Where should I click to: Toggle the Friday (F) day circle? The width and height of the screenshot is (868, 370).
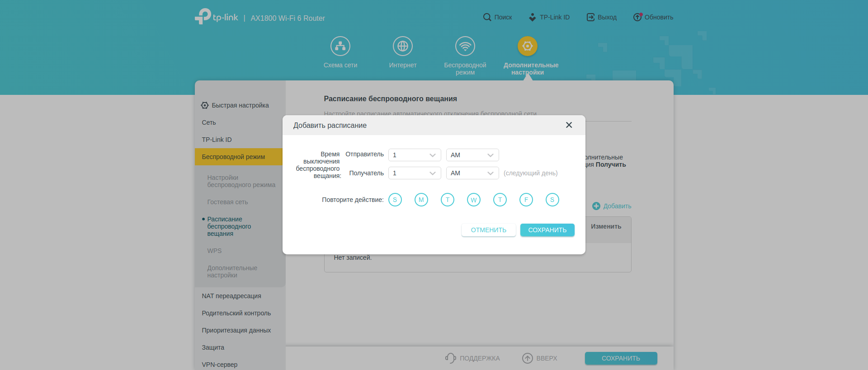pyautogui.click(x=526, y=200)
